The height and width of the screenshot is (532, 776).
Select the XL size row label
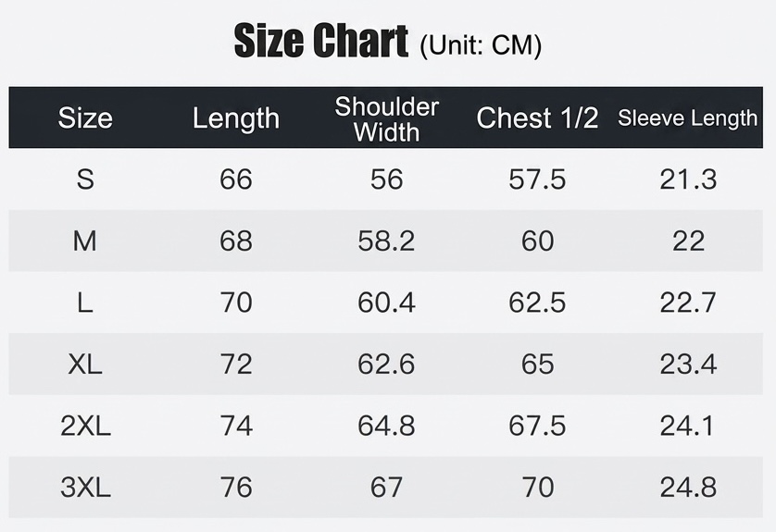click(x=85, y=365)
